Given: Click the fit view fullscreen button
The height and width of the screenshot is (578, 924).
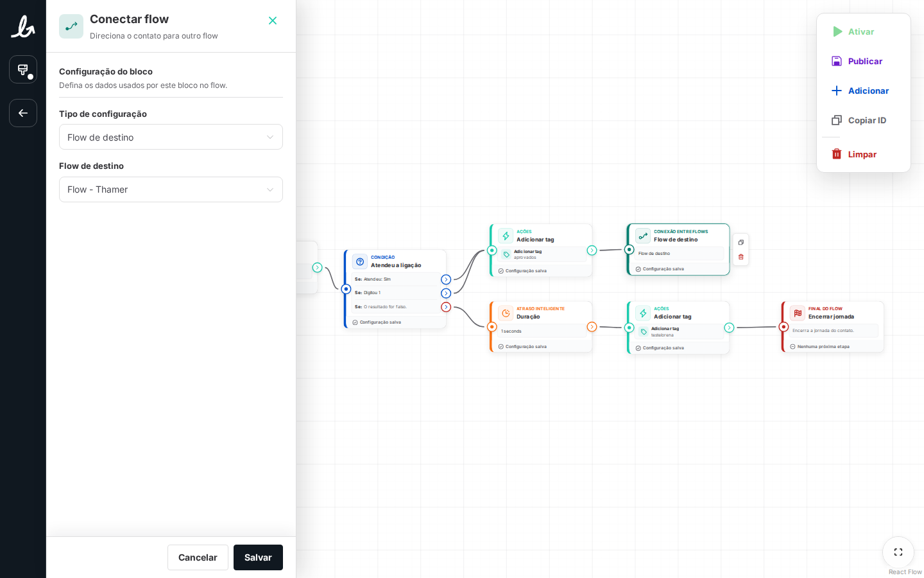Looking at the screenshot, I should coord(898,552).
